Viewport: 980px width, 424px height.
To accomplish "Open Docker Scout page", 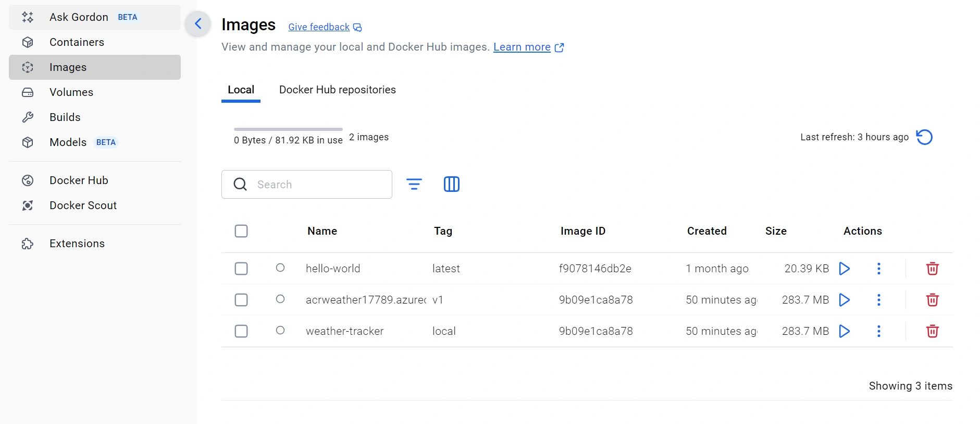I will pyautogui.click(x=95, y=205).
